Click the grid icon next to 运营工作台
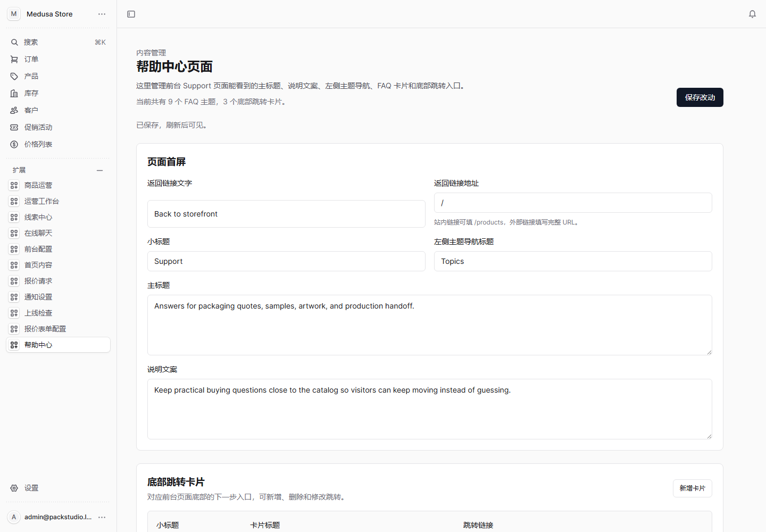This screenshot has height=532, width=766. pos(14,201)
